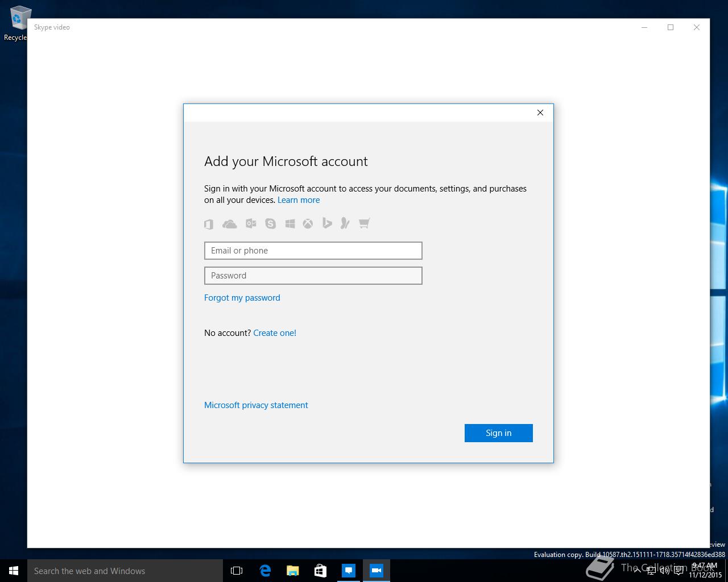Show hidden system tray icons

tap(637, 571)
